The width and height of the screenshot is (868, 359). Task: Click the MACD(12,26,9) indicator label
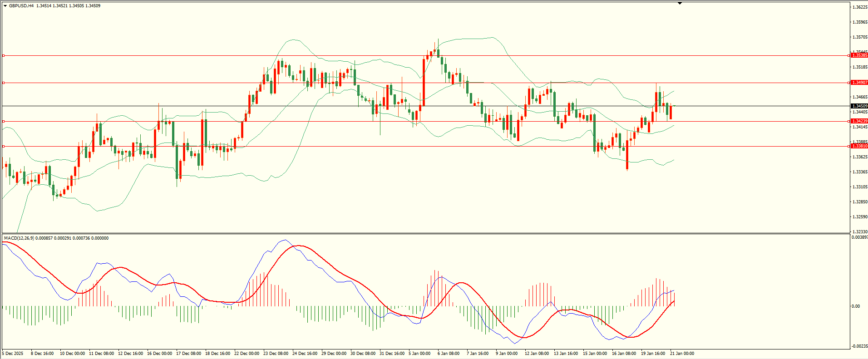pos(18,238)
